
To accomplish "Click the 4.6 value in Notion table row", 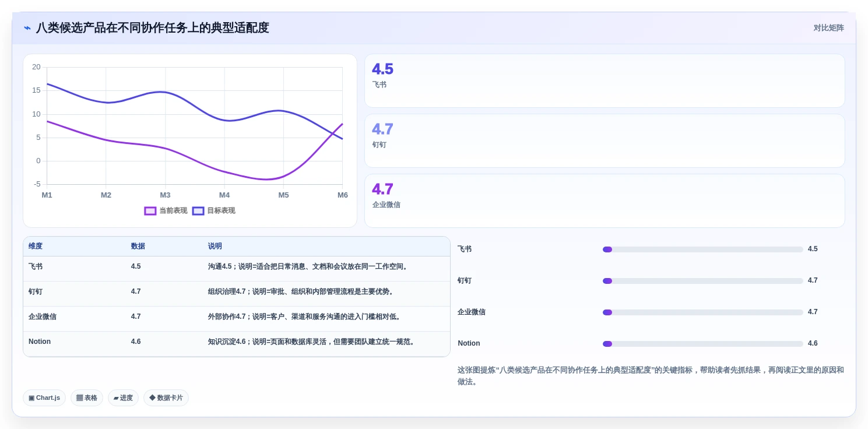I will click(x=136, y=342).
